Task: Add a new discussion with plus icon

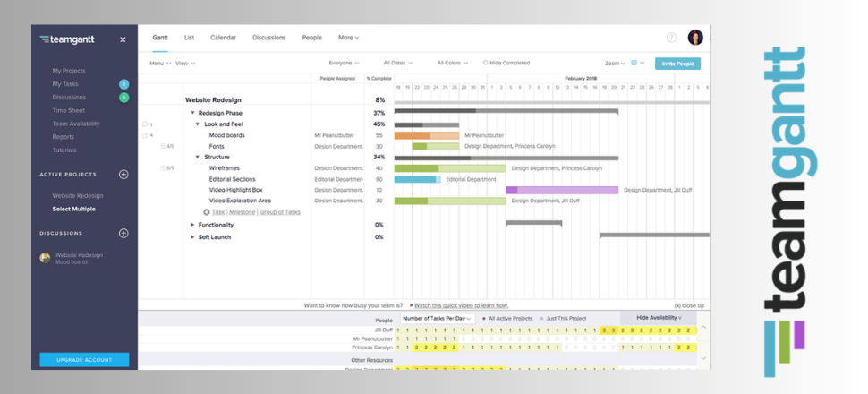Action: (123, 234)
